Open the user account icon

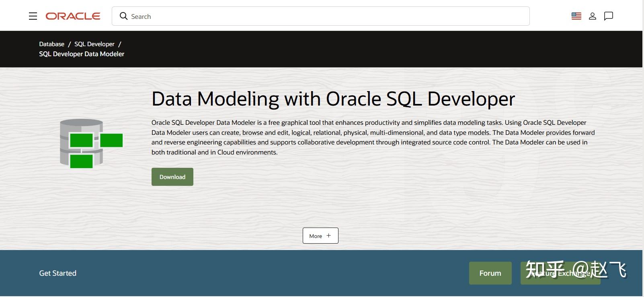click(592, 16)
